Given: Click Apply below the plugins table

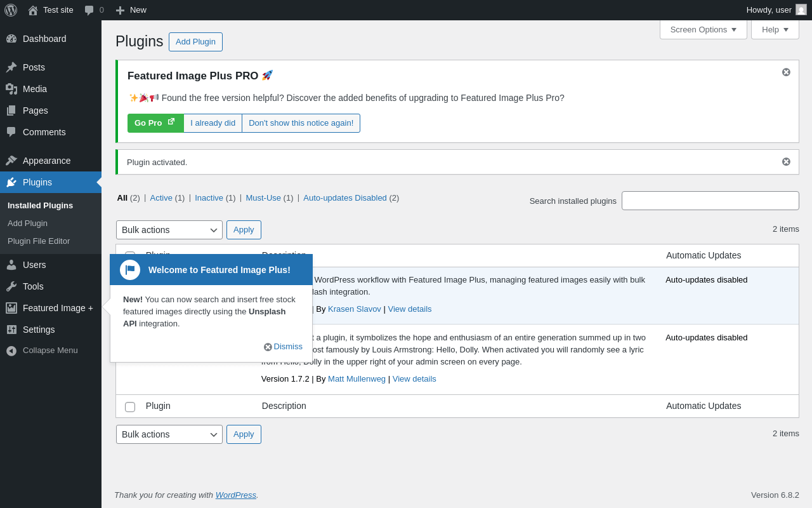Looking at the screenshot, I should point(244,434).
